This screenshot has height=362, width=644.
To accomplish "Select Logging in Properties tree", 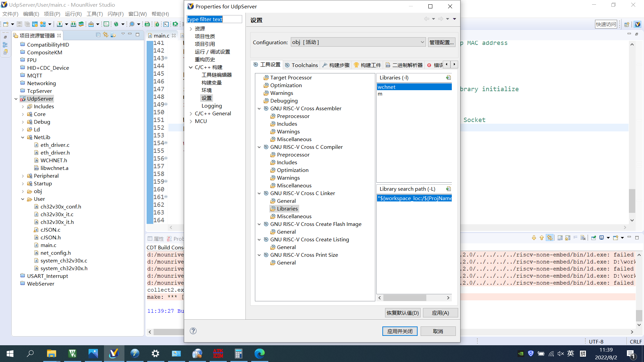I will [x=212, y=106].
